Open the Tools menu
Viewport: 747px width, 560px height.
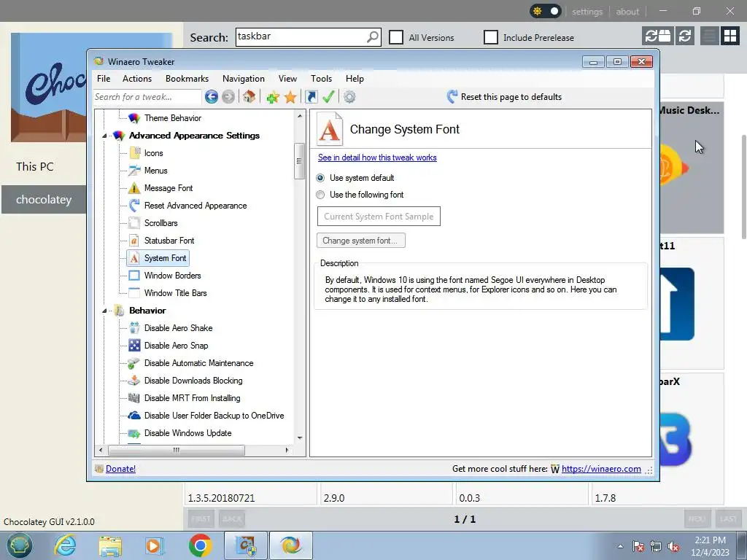pos(321,79)
